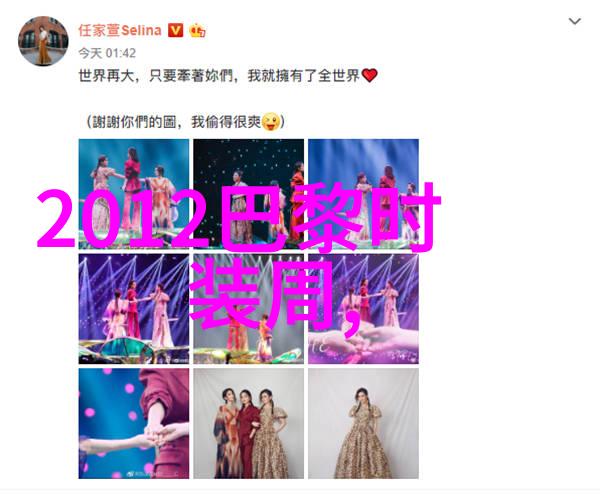Open single woman in floral gown photo
This screenshot has height=494, width=600.
pos(364,424)
